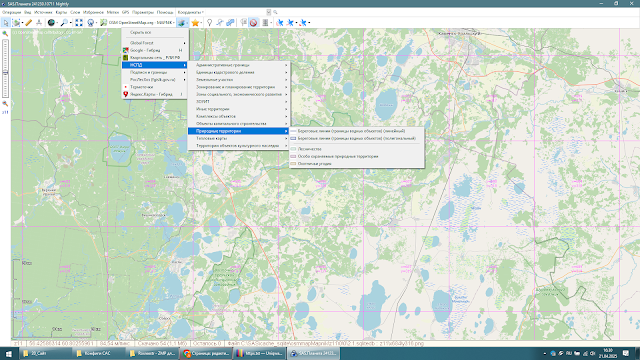
Task: Enable the Охотничьи угодья layer
Action: tap(357, 164)
